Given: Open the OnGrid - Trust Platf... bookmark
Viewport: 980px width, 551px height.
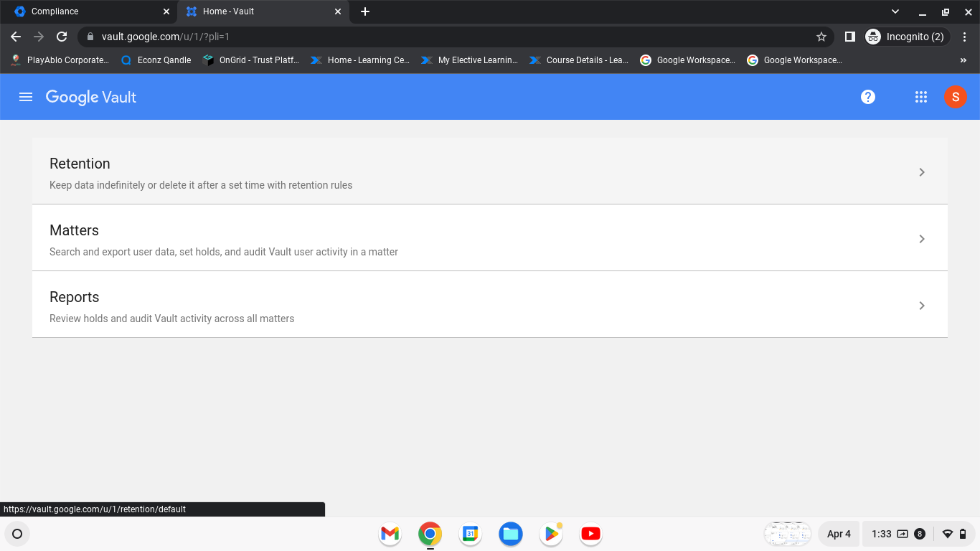Looking at the screenshot, I should 251,60.
